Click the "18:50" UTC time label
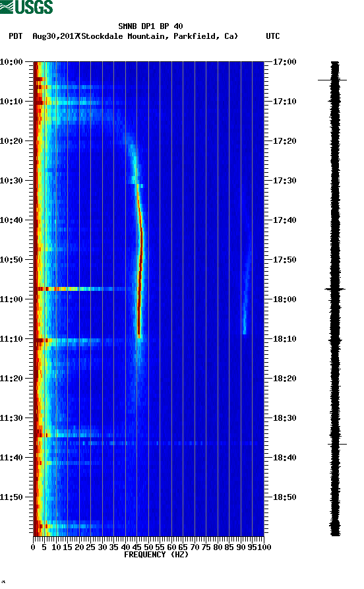This screenshot has height=589, width=364. coord(285,497)
